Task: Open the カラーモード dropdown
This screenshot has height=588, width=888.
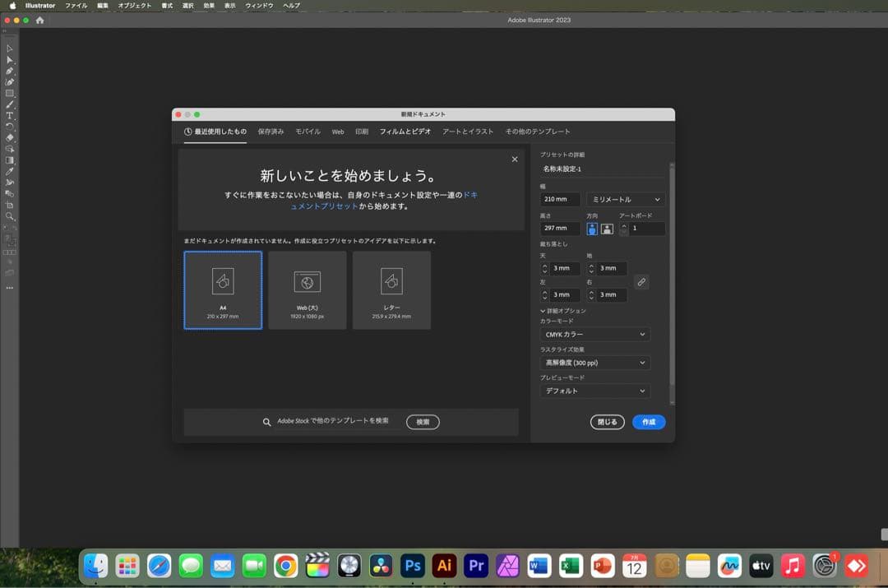Action: click(594, 334)
